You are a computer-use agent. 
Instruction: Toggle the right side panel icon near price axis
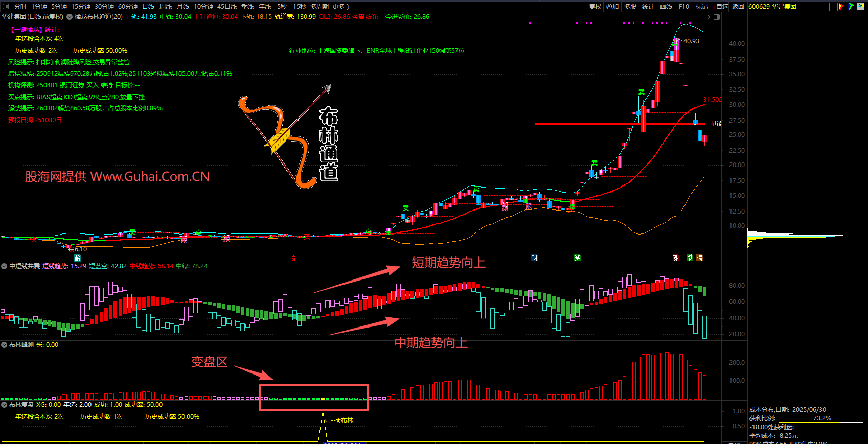point(717,17)
